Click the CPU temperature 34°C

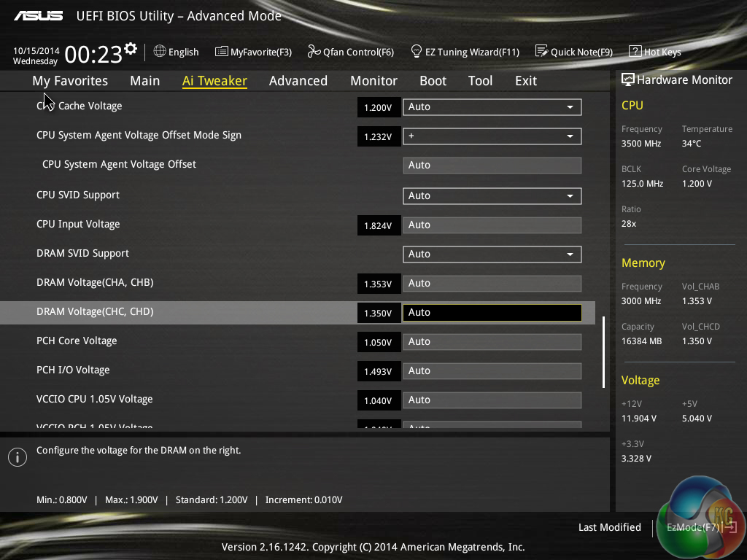[692, 144]
